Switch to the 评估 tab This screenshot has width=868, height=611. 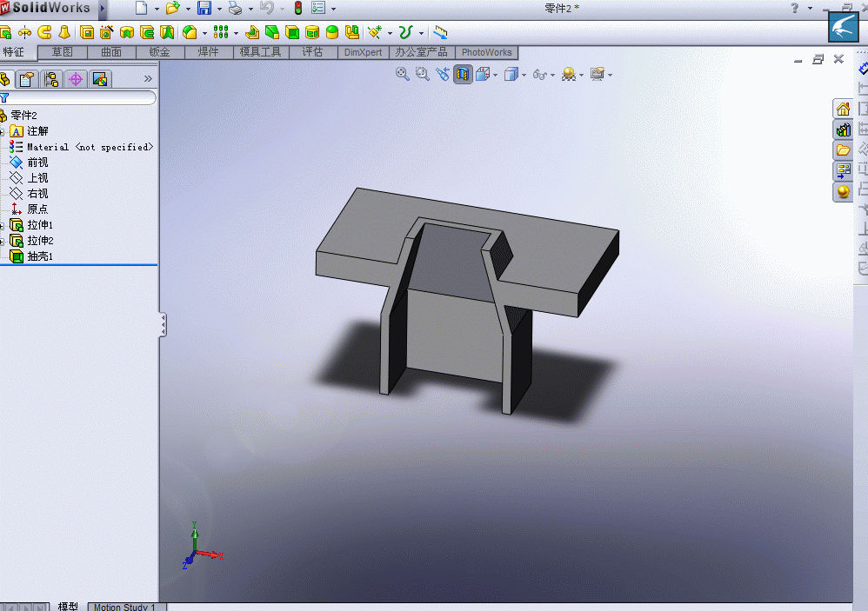tap(313, 52)
